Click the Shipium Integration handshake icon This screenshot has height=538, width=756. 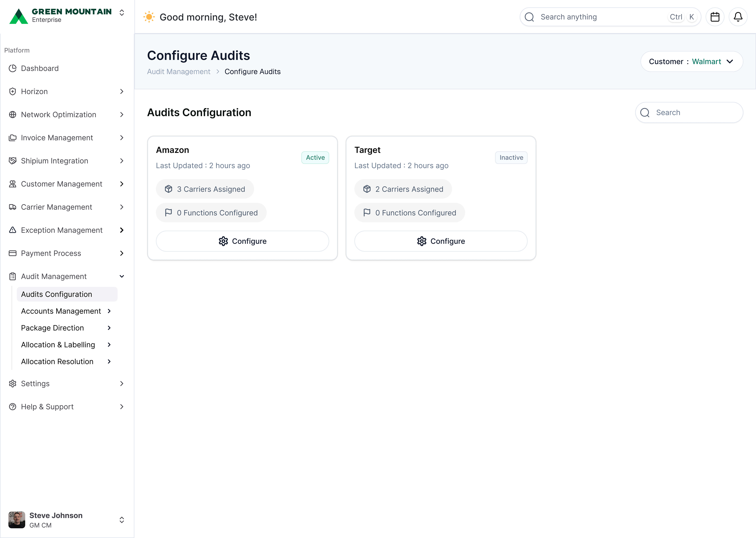pos(13,161)
